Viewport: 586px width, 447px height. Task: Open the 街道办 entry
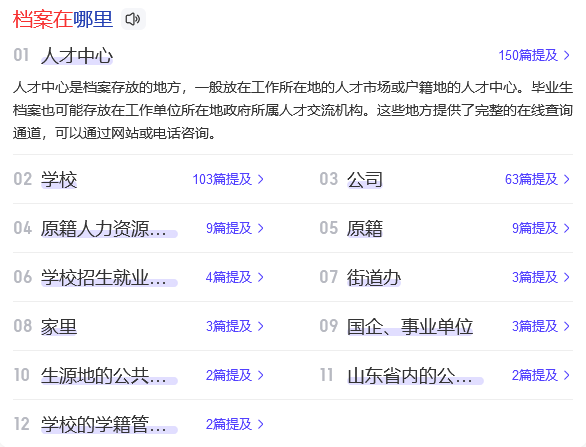pyautogui.click(x=374, y=277)
